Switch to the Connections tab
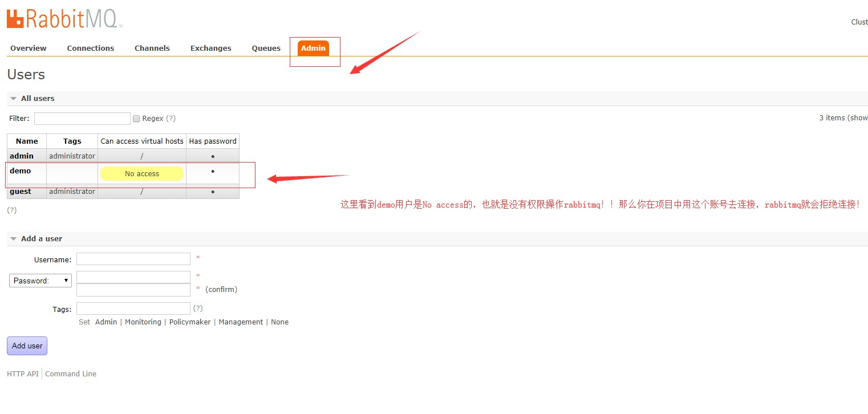 pos(91,48)
